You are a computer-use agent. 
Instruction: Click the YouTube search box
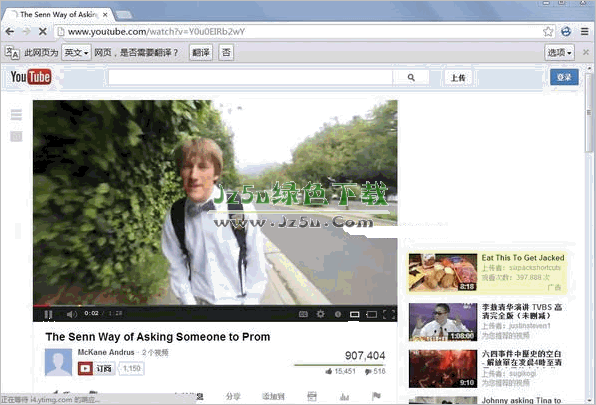(250, 78)
